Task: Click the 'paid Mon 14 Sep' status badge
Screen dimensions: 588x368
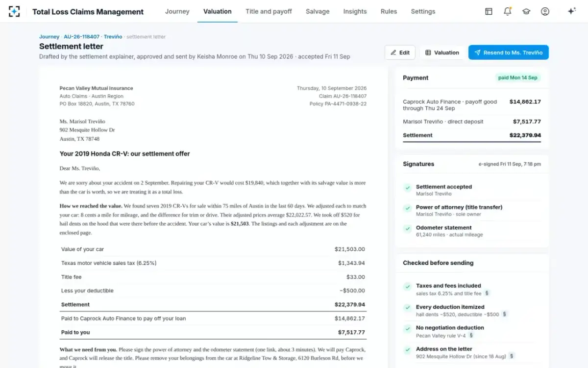Action: coord(517,78)
